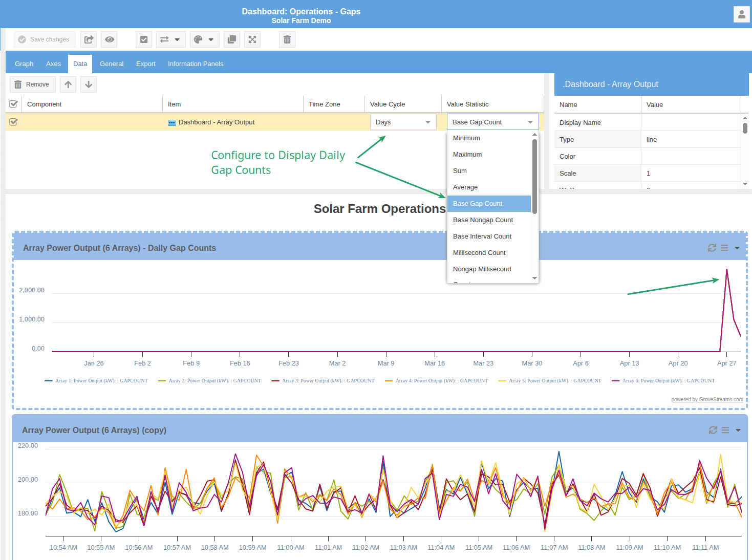Click the expand fullscreen icon in toolbar
The width and height of the screenshot is (752, 560).
click(252, 39)
